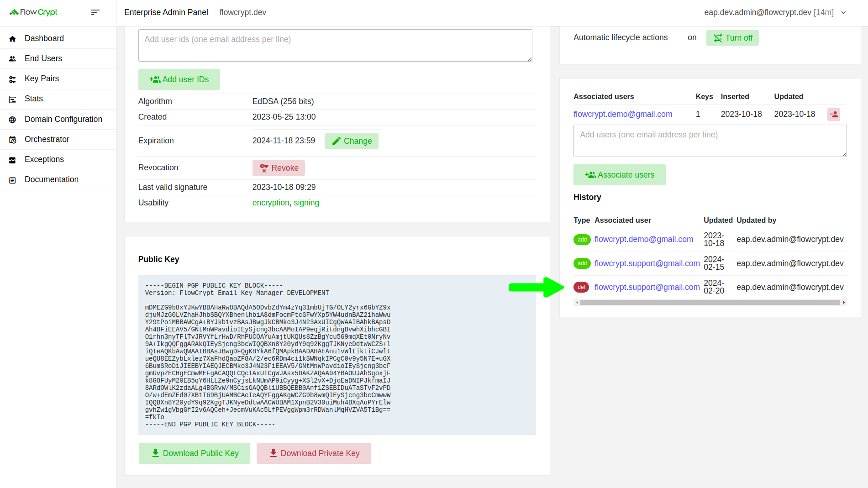This screenshot has height=488, width=868.
Task: Click the flowcrypt.dev domain label
Action: point(243,12)
